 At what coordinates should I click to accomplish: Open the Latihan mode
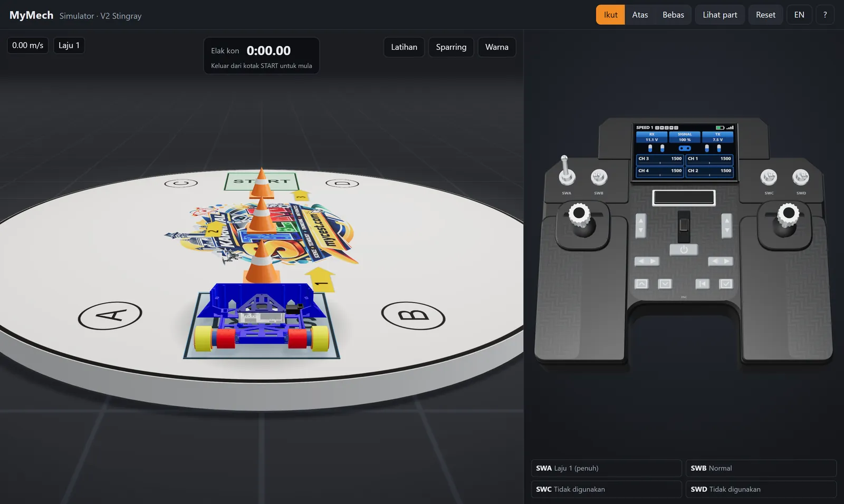tap(404, 47)
